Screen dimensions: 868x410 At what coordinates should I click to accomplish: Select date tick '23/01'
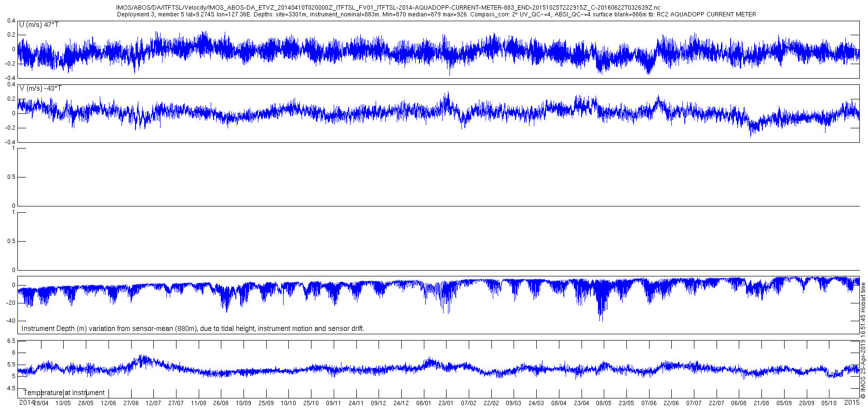[446, 403]
